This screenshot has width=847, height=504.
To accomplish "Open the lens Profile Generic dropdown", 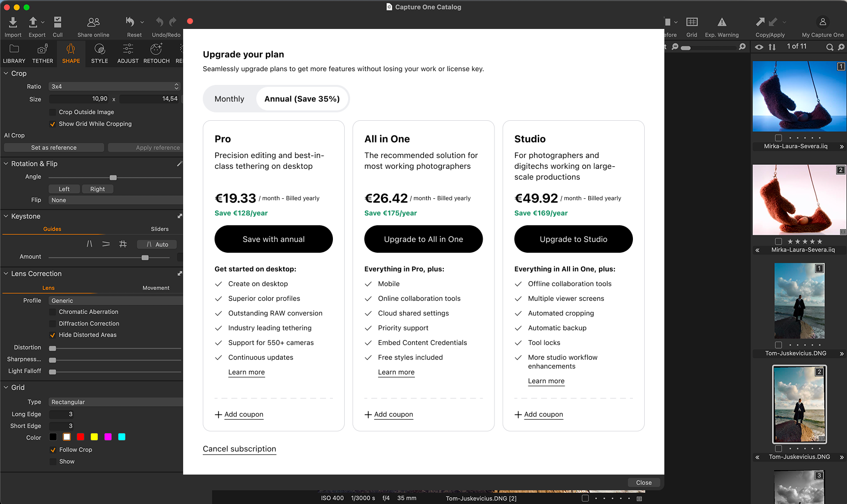I will pos(116,301).
